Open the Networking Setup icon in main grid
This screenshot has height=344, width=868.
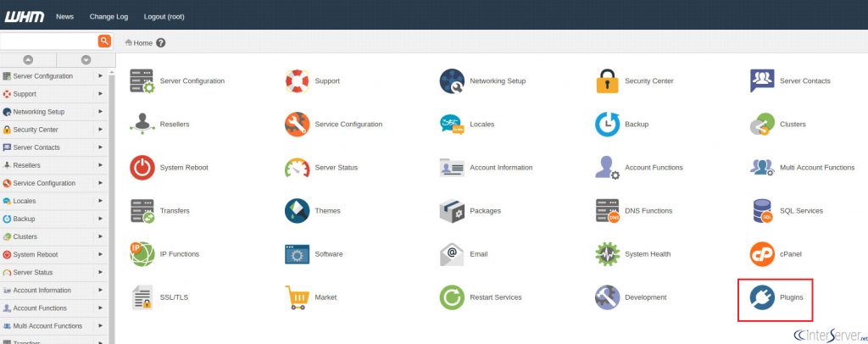[x=453, y=80]
